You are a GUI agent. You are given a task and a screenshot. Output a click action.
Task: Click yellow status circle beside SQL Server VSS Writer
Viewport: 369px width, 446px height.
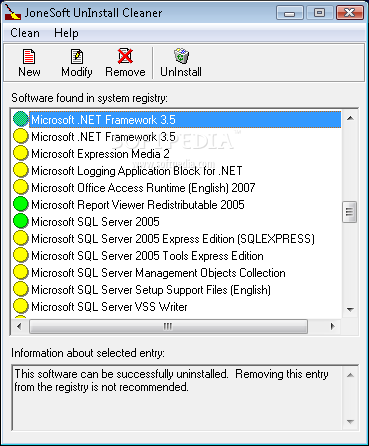[21, 306]
